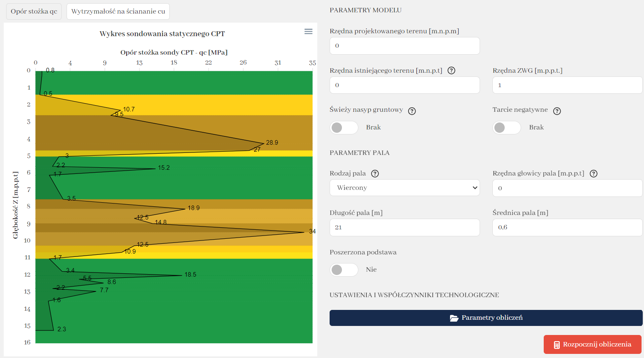The height and width of the screenshot is (358, 644).
Task: Click help icon beside Rzędna głowicy pala
Action: point(593,173)
